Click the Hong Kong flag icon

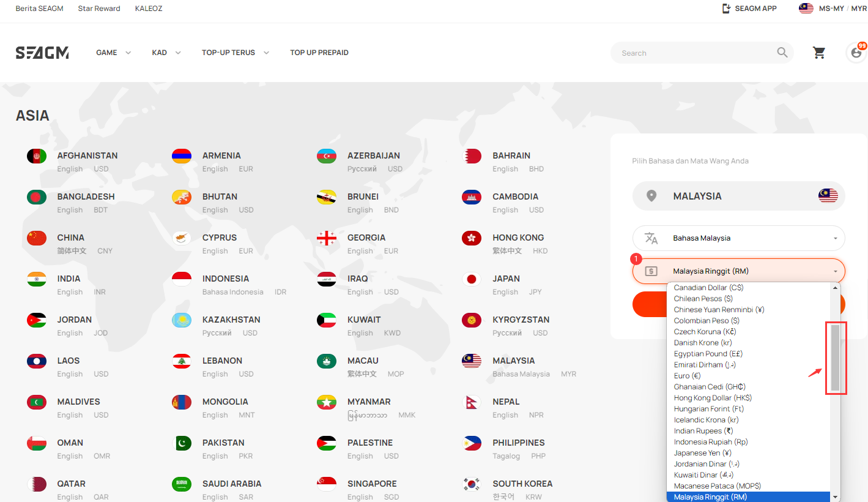(x=472, y=238)
